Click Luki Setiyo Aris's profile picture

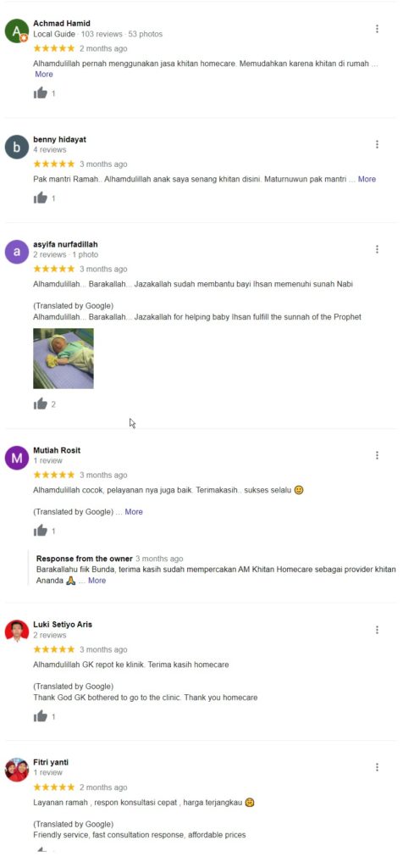(x=17, y=631)
